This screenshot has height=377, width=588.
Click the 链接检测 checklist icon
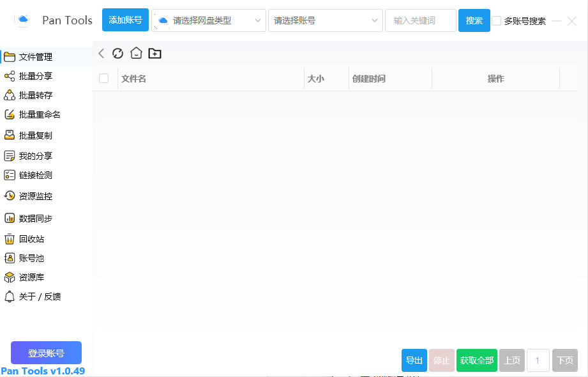click(x=10, y=175)
